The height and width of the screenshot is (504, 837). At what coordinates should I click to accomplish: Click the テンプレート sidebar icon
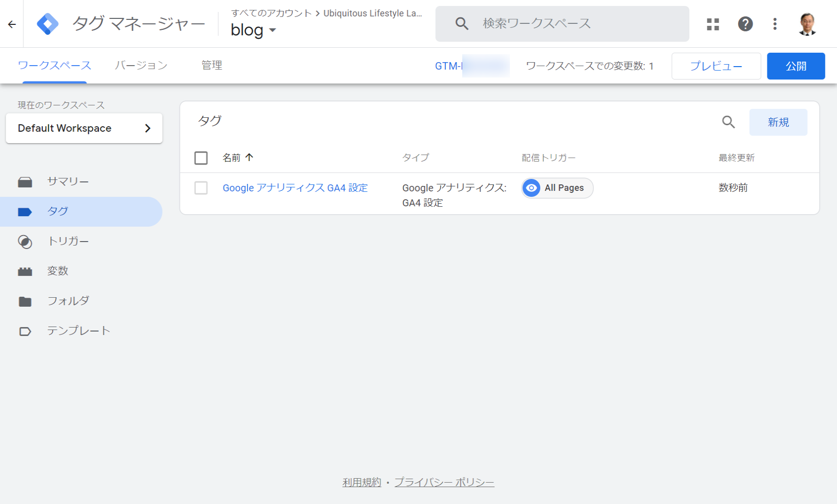point(25,331)
